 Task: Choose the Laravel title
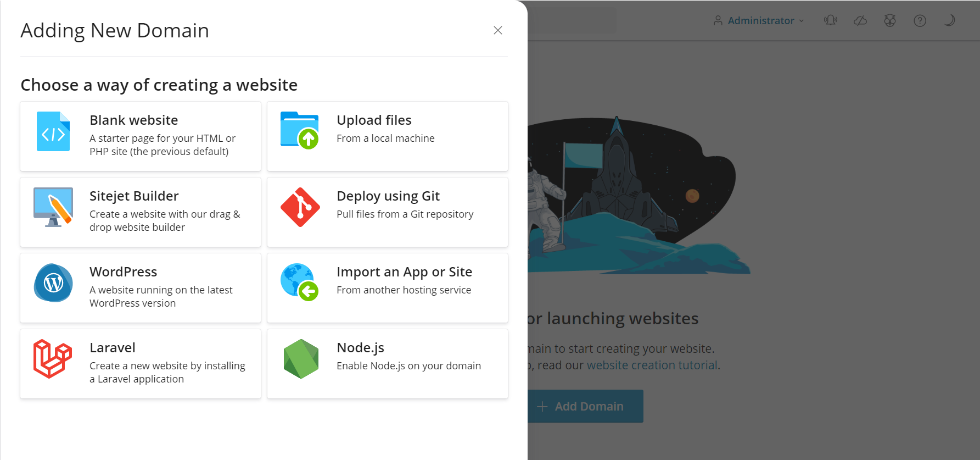coord(113,347)
